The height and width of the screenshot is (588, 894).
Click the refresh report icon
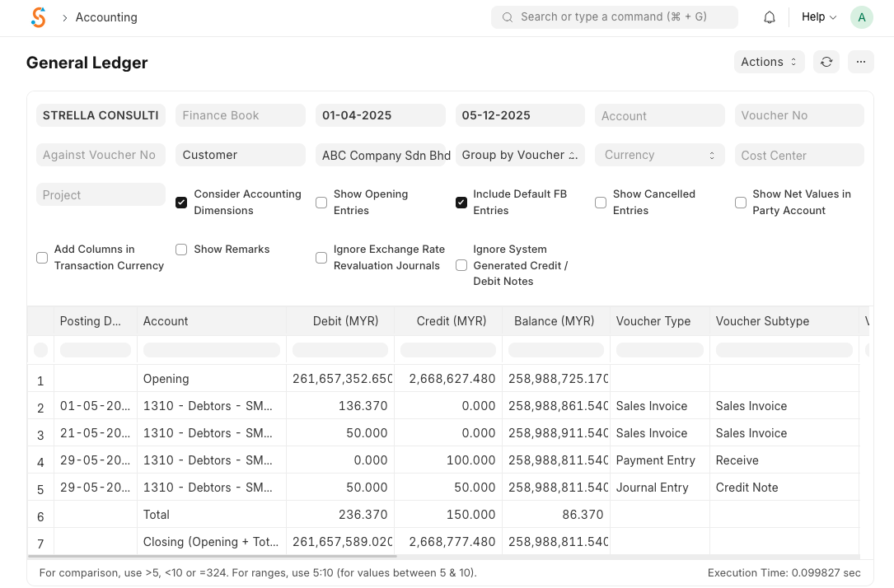point(826,62)
